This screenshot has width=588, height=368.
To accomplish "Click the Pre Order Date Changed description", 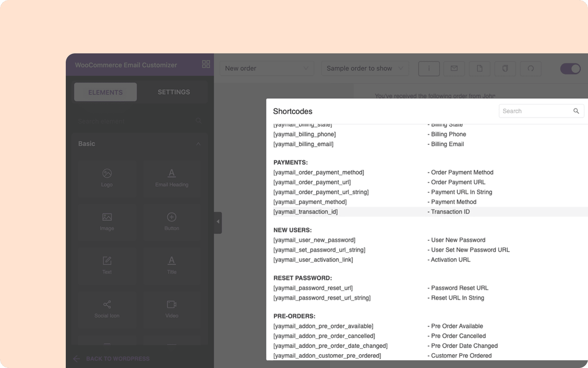I will click(x=463, y=346).
